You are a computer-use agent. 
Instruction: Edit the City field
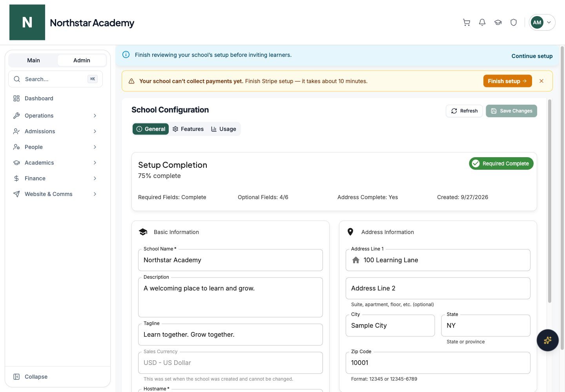pyautogui.click(x=390, y=326)
